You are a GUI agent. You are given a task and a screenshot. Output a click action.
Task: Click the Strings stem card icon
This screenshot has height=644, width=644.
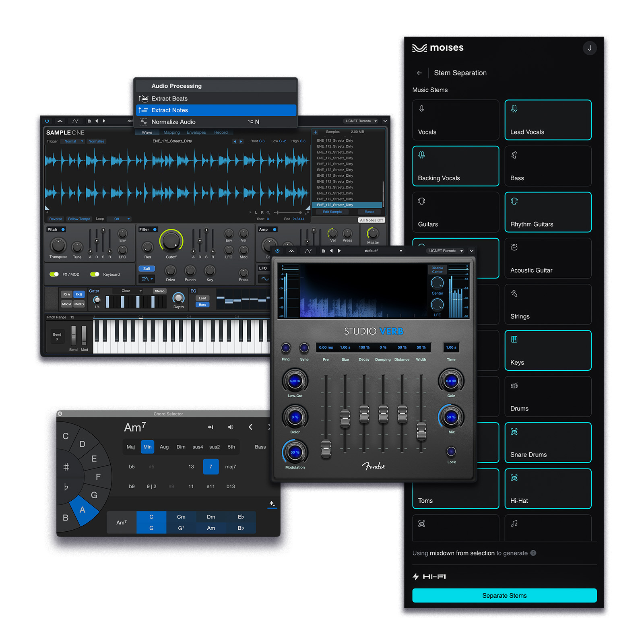click(514, 293)
